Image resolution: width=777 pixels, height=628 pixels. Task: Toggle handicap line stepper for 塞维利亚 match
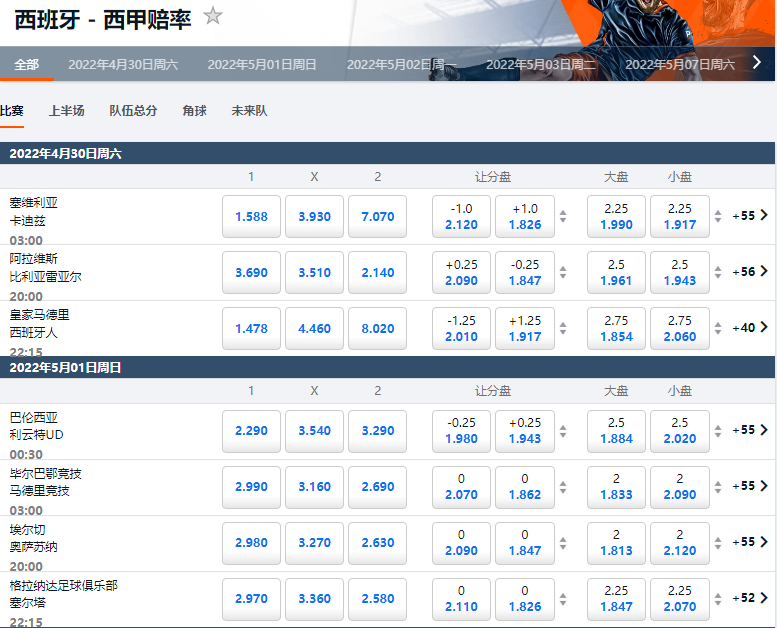click(563, 216)
